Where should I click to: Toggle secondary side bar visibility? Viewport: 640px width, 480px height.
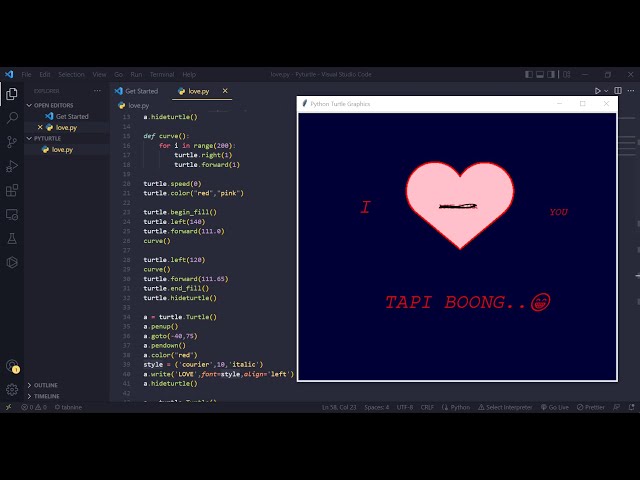coord(551,74)
